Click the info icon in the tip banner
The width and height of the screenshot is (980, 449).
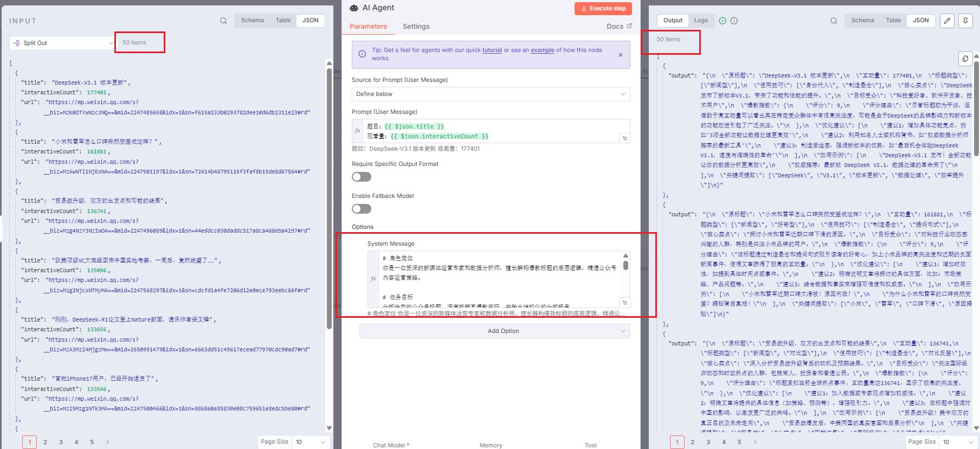pyautogui.click(x=362, y=54)
